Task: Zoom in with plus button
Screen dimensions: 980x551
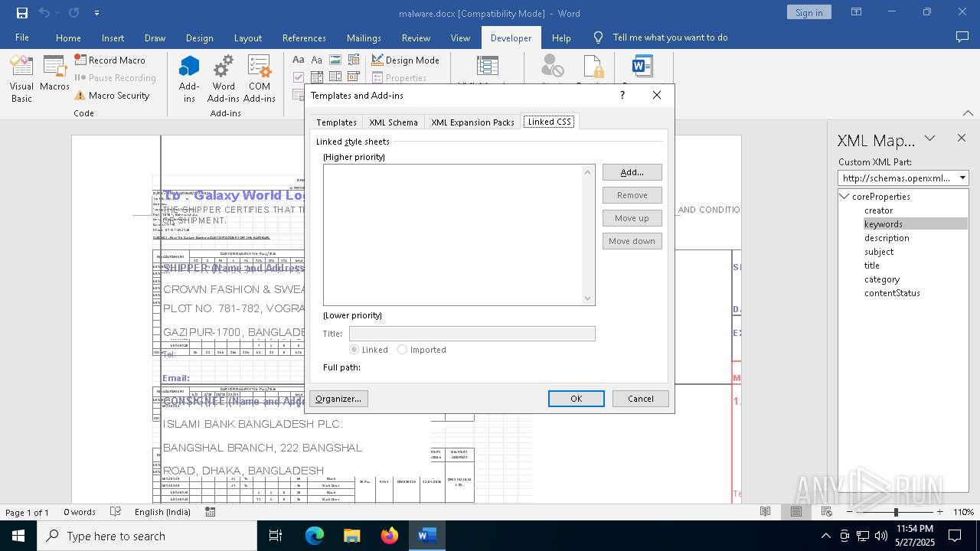Action: [x=939, y=512]
